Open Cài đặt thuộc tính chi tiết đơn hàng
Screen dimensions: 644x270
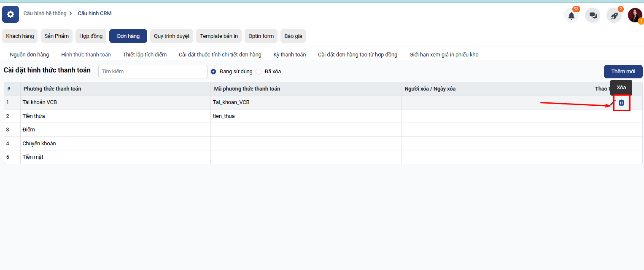(220, 55)
